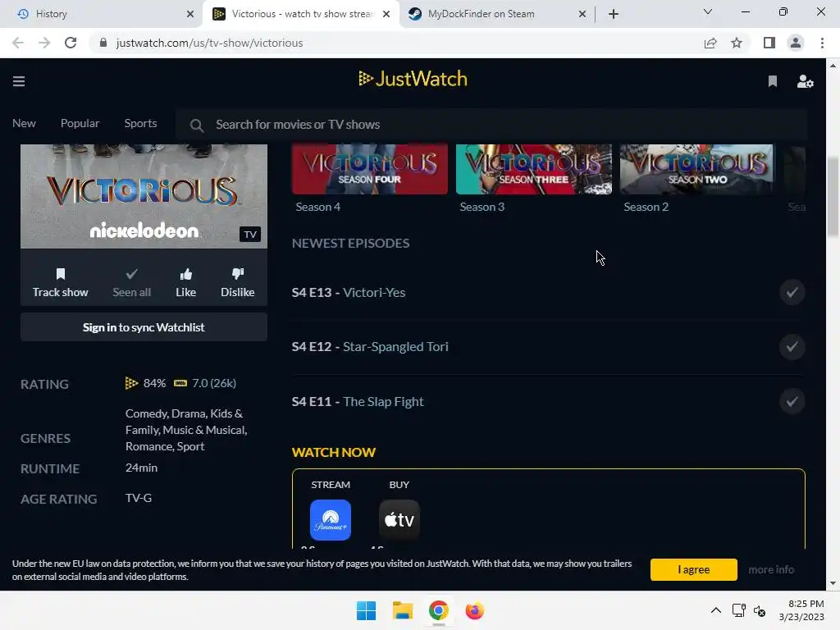Click the Chrome taskbar icon
The width and height of the screenshot is (840, 630).
click(x=438, y=610)
